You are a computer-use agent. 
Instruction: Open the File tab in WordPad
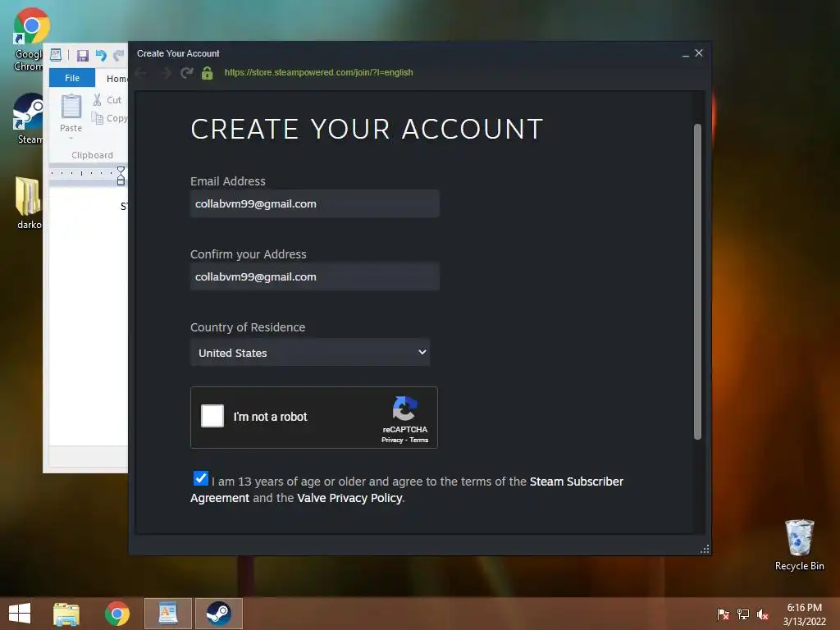[x=72, y=78]
